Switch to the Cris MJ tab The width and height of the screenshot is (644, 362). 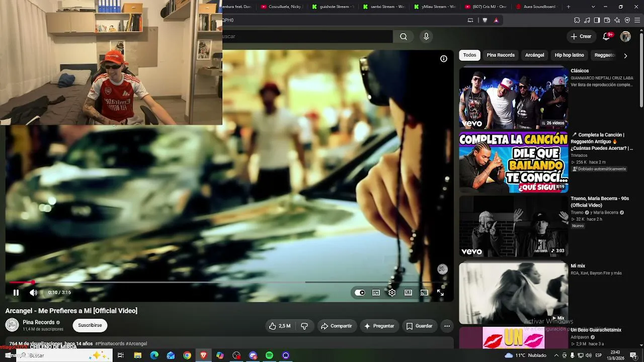(485, 7)
